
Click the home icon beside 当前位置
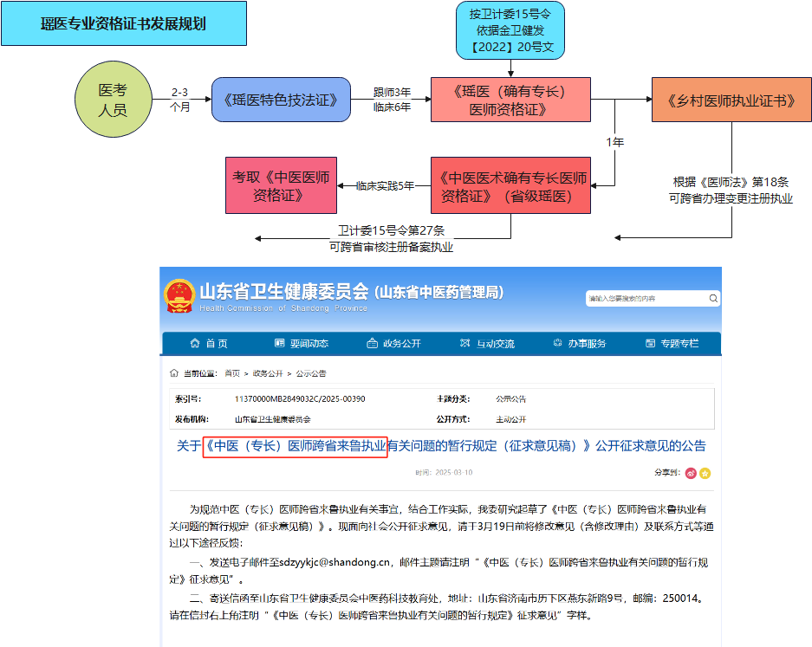tap(173, 373)
